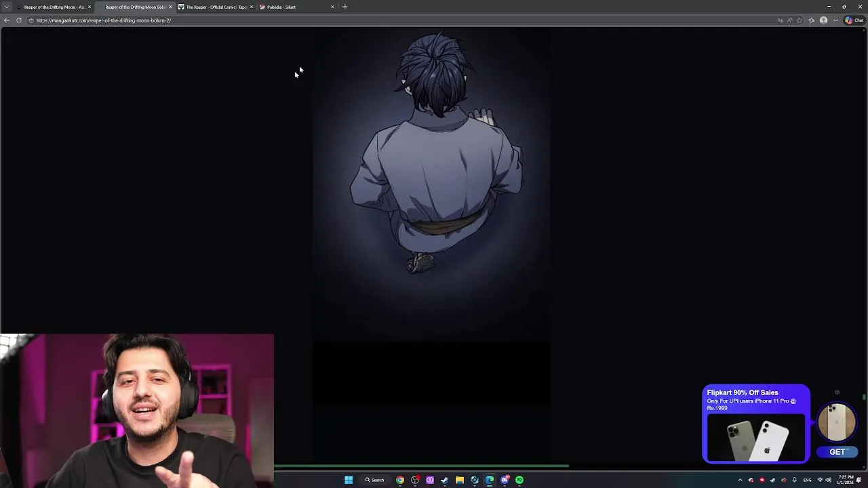868x488 pixels.
Task: Open Spotify from the taskbar
Action: [519, 480]
